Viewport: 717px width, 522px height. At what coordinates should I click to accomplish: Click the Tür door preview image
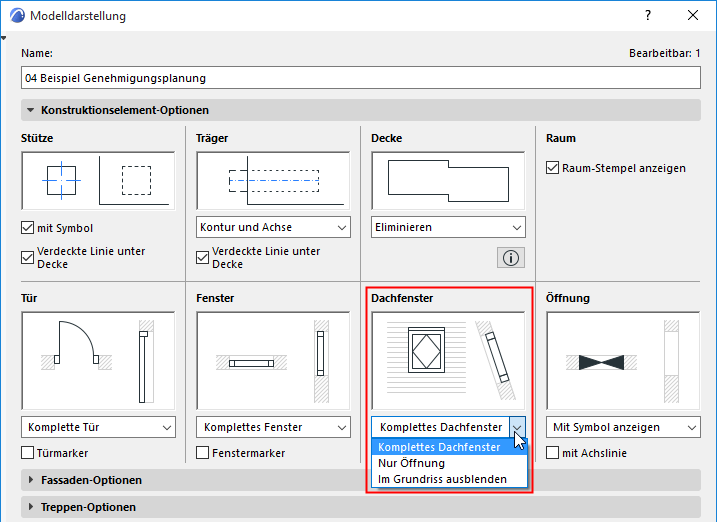[98, 360]
